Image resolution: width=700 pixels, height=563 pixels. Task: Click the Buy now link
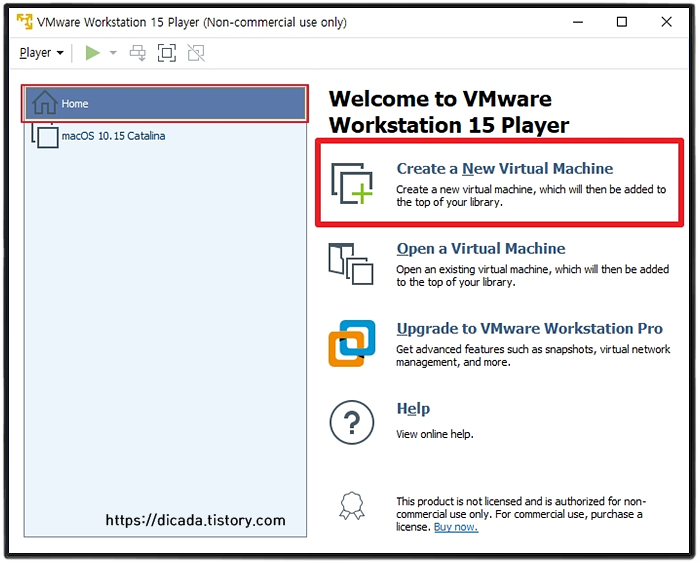456,527
